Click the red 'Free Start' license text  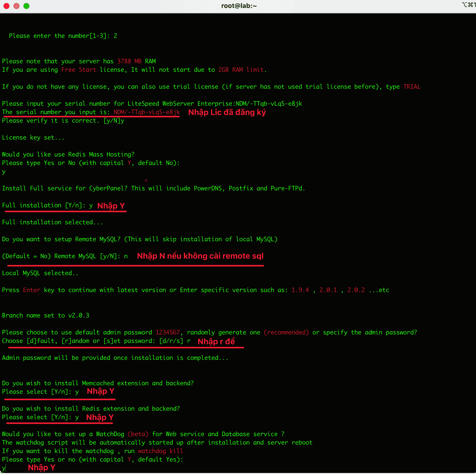[79, 70]
